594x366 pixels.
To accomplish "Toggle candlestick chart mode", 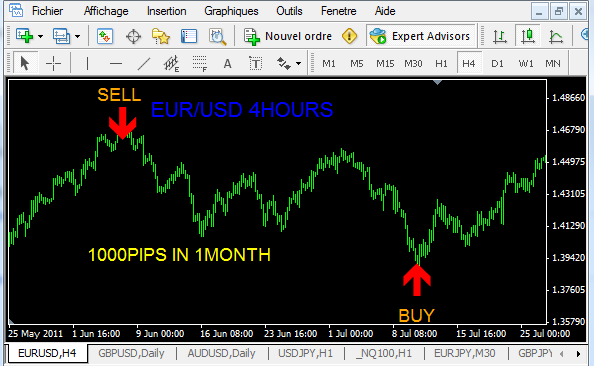I will (527, 36).
